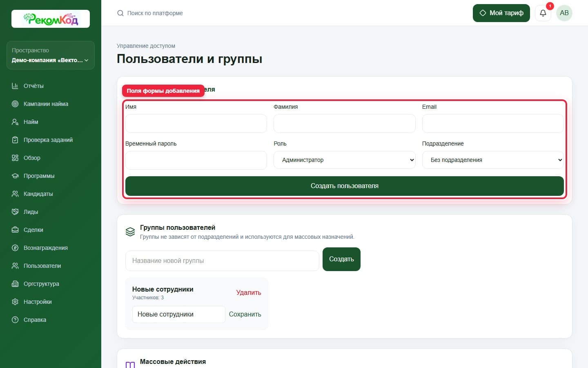588x368 pixels.
Task: Focus the Имя input field
Action: [x=196, y=123]
